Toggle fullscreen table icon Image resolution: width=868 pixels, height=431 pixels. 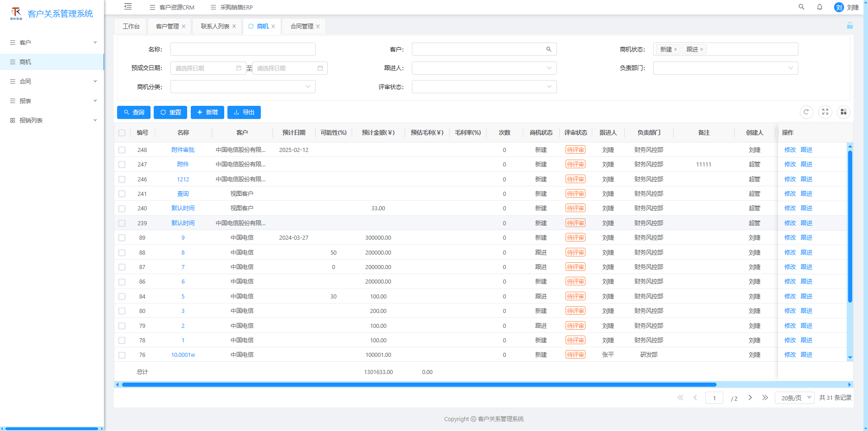[825, 112]
